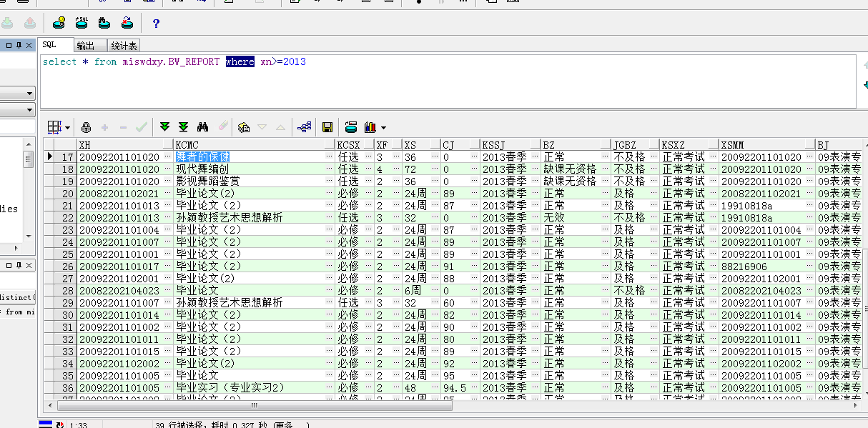Image resolution: width=868 pixels, height=428 pixels.
Task: Open ellipsis button beside 19910818a in row 21
Action: click(809, 206)
